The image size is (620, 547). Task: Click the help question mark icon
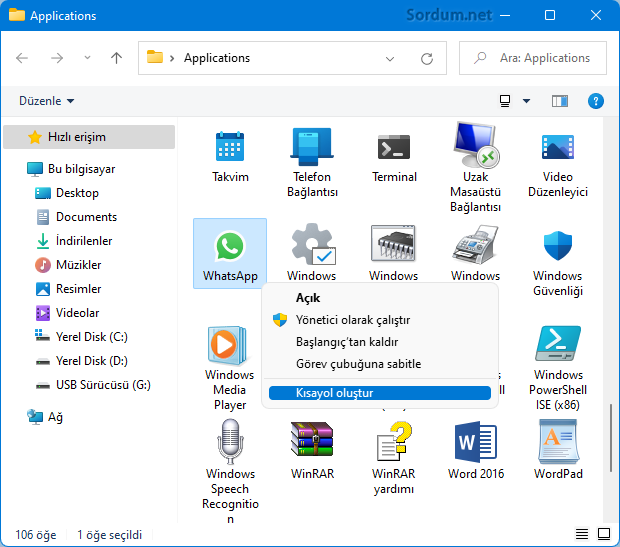(x=595, y=101)
